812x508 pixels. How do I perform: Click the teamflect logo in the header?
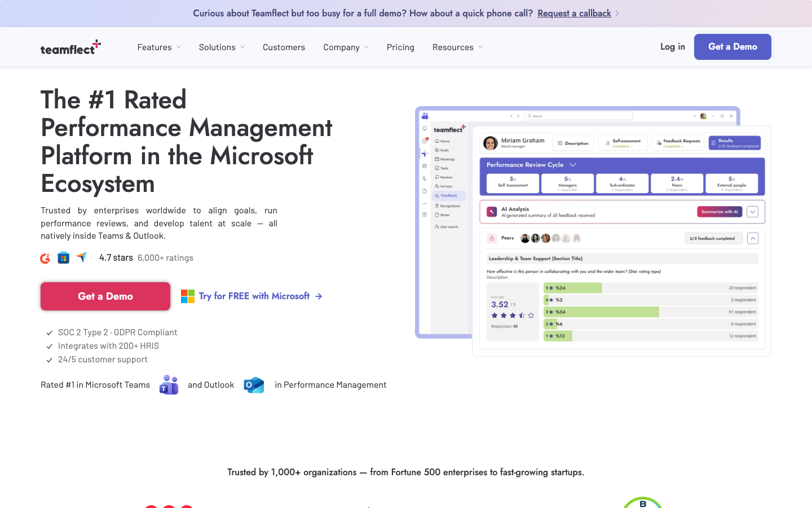70,47
